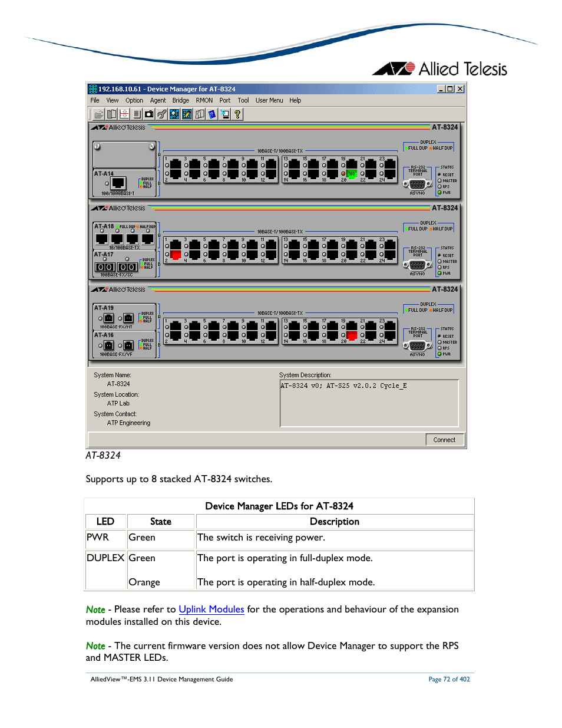Click the Device Manager window title bar
The image size is (562, 728).
[277, 89]
